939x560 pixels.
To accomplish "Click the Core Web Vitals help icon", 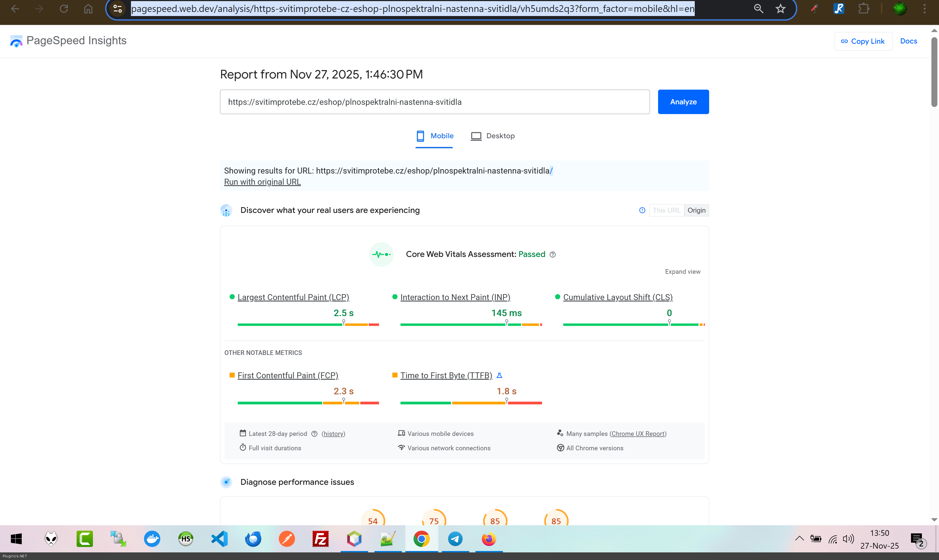I will 553,254.
